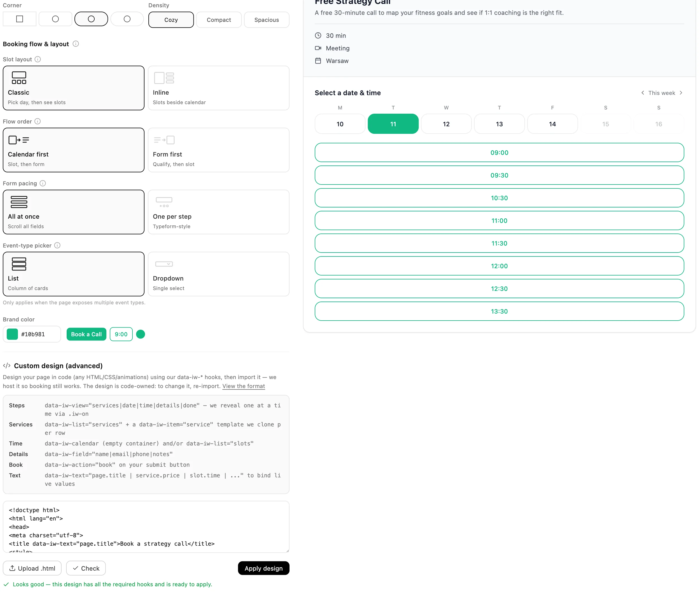The width and height of the screenshot is (700, 607).
Task: Click the code brackets icon by Custom design
Action: pyautogui.click(x=7, y=365)
